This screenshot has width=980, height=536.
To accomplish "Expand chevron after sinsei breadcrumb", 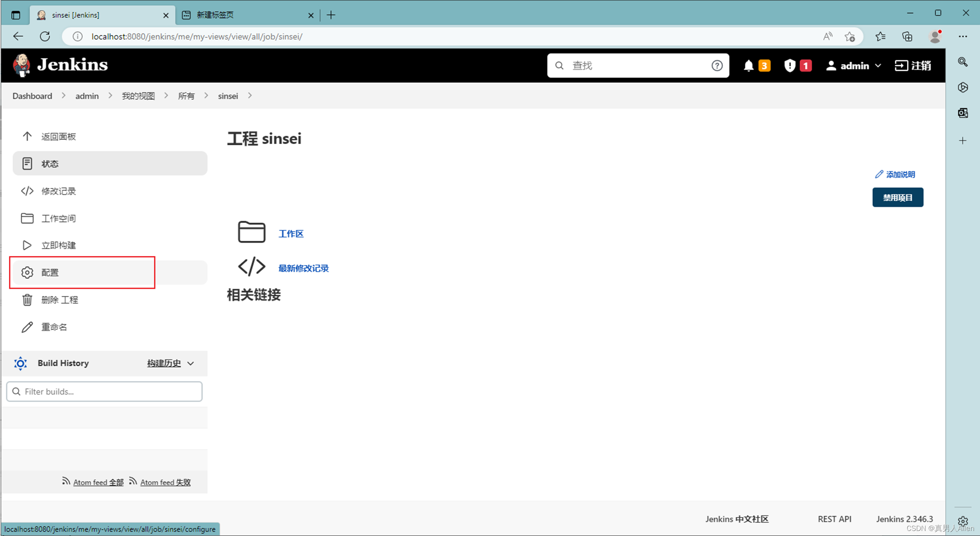I will click(x=250, y=96).
